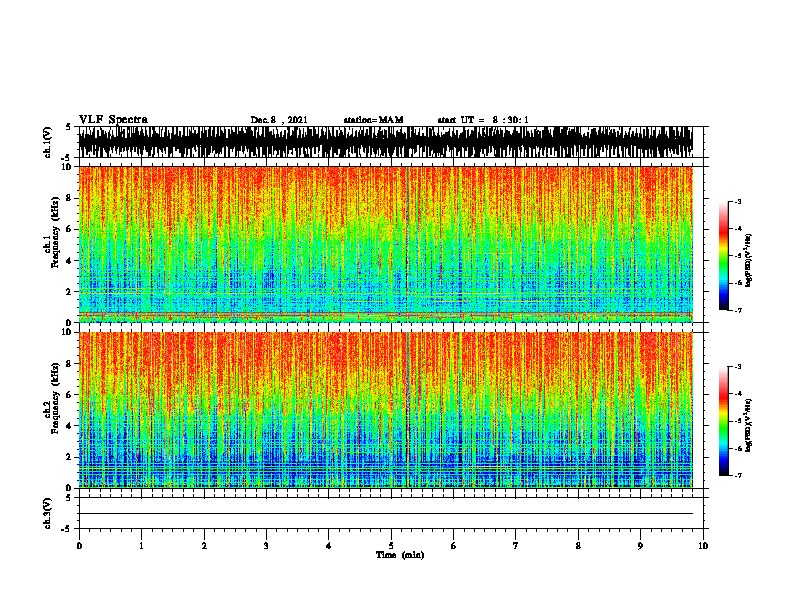Click the "9" tick on the time axis
The height and width of the screenshot is (612, 792).
pyautogui.click(x=640, y=546)
